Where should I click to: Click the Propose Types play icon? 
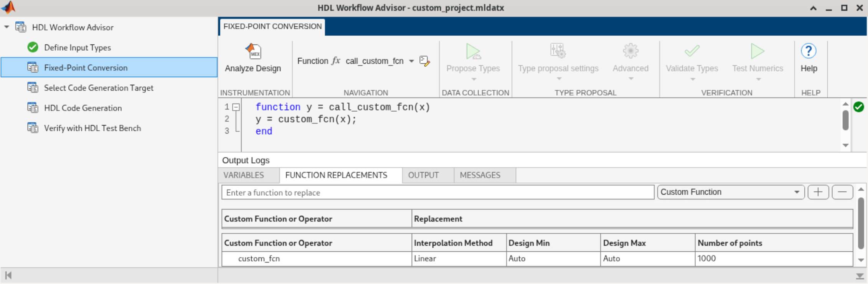click(x=473, y=51)
